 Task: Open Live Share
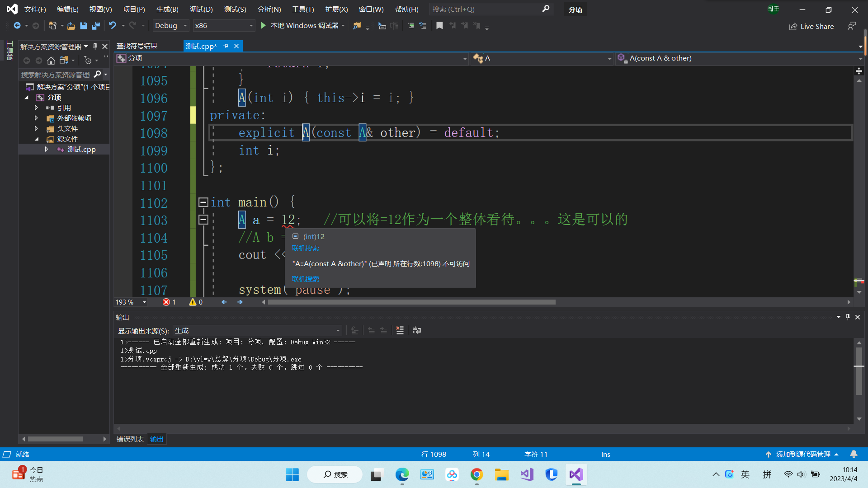(x=811, y=27)
